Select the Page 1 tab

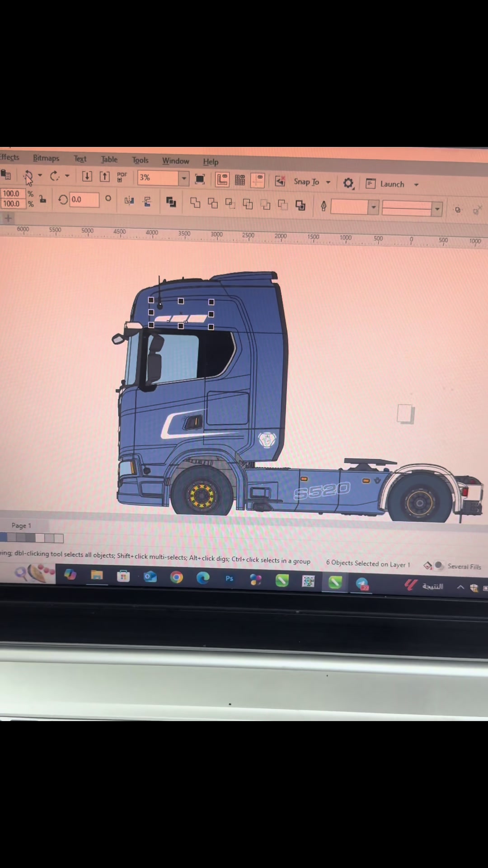[21, 525]
